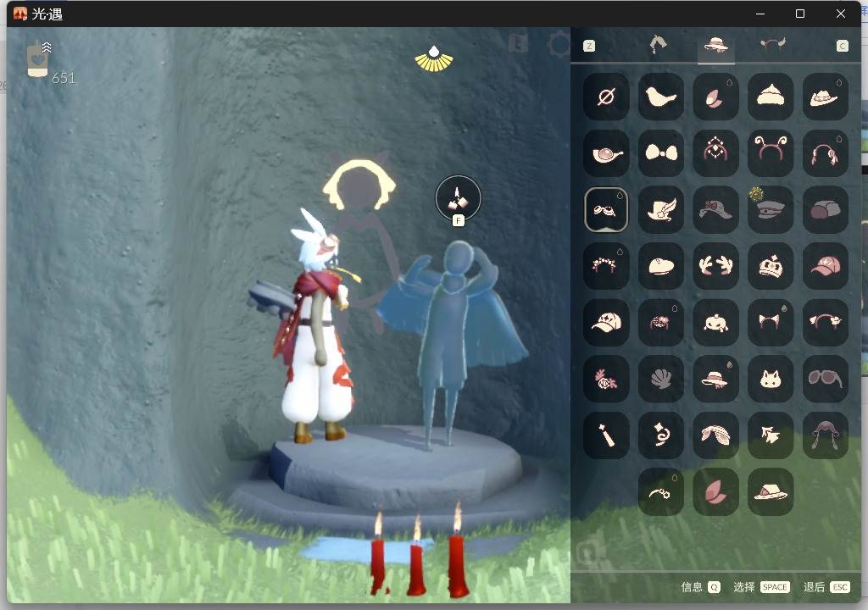The height and width of the screenshot is (610, 868).
Task: Click the spirit emote F prompt bubble
Action: pyautogui.click(x=459, y=201)
